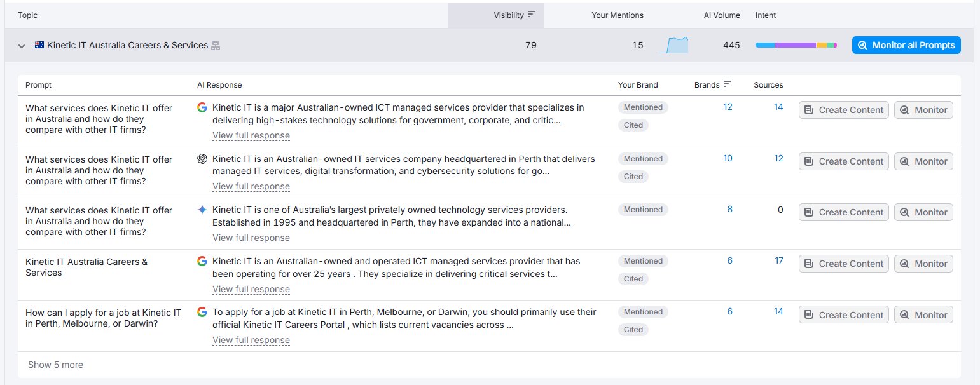
Task: Sort by the Visibility column header
Action: (x=496, y=15)
